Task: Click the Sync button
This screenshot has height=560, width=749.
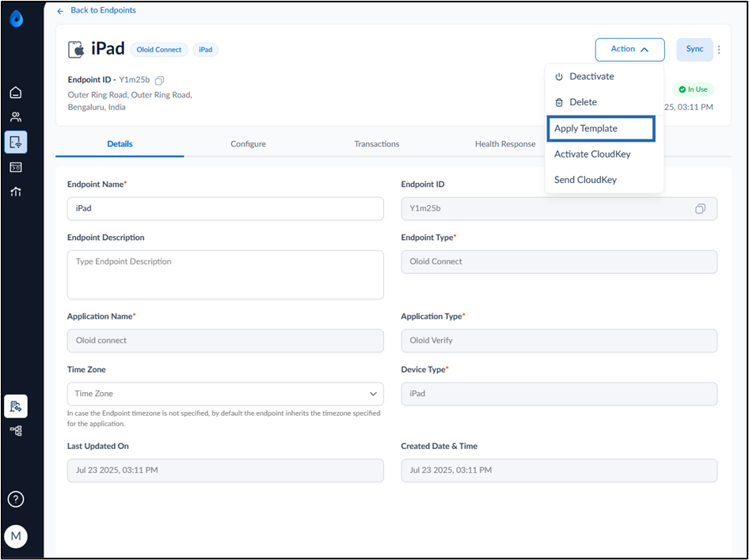Action: point(694,50)
